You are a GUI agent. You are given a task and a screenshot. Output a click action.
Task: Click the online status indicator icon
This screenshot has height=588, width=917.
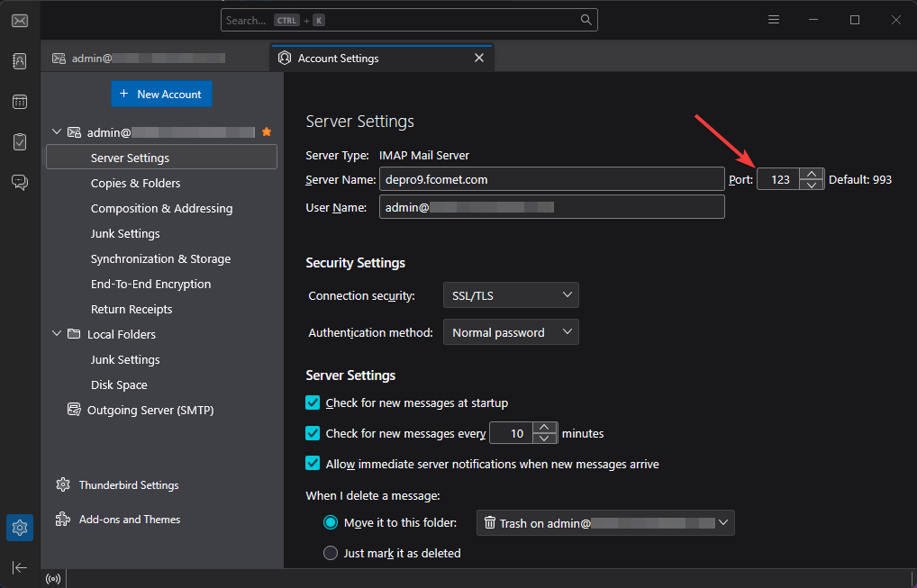pyautogui.click(x=53, y=579)
